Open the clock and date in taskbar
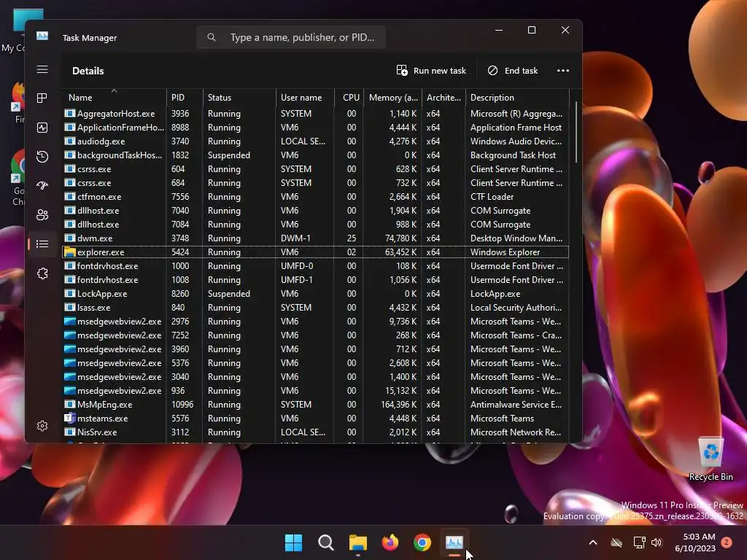Screen dimensions: 747x560 coord(695,542)
